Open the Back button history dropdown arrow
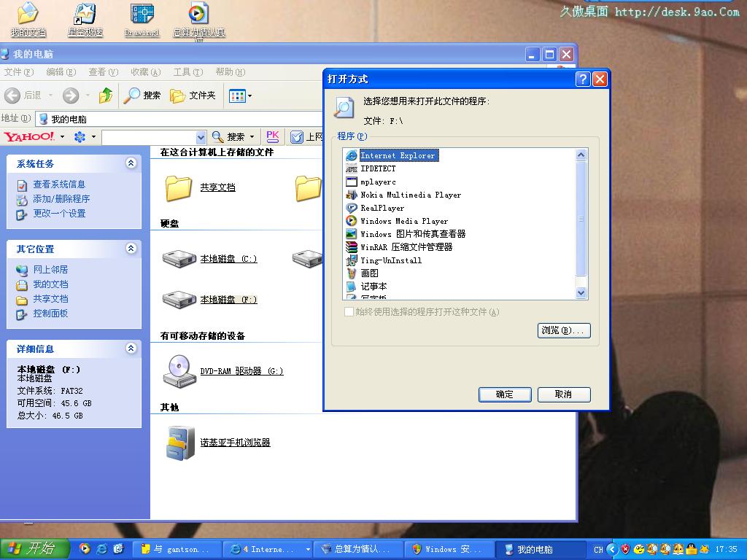Viewport: 747px width, 560px height. point(50,96)
